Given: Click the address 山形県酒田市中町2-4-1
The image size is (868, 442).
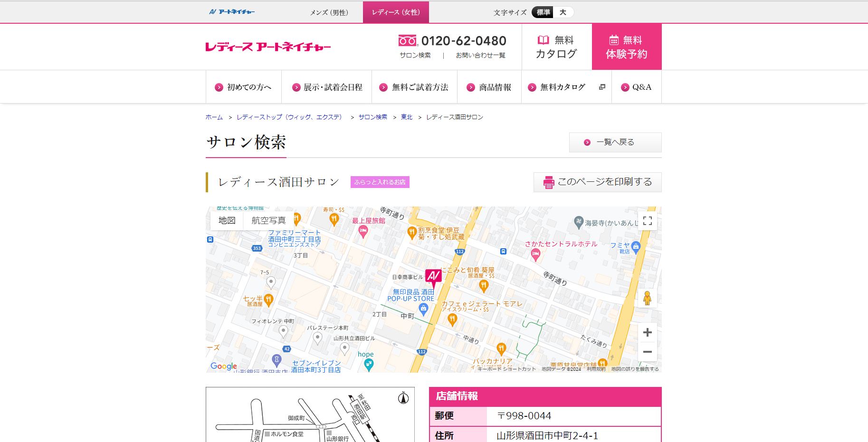Looking at the screenshot, I should click(547, 436).
